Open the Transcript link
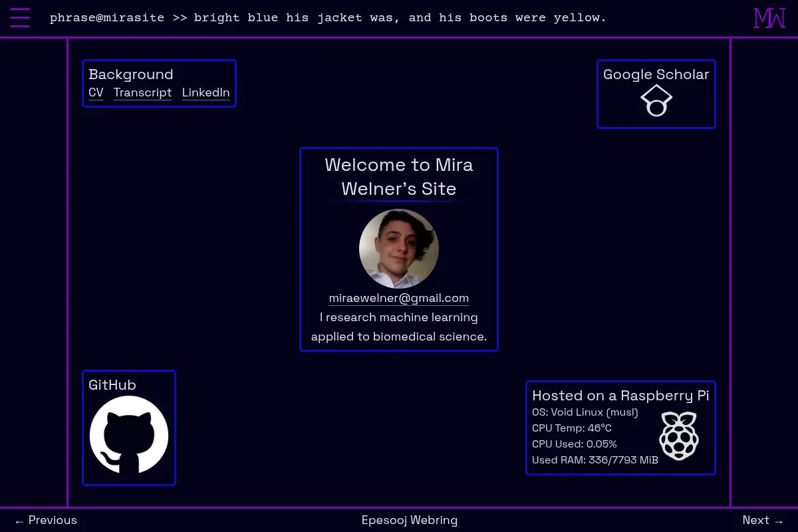798x532 pixels. [142, 92]
